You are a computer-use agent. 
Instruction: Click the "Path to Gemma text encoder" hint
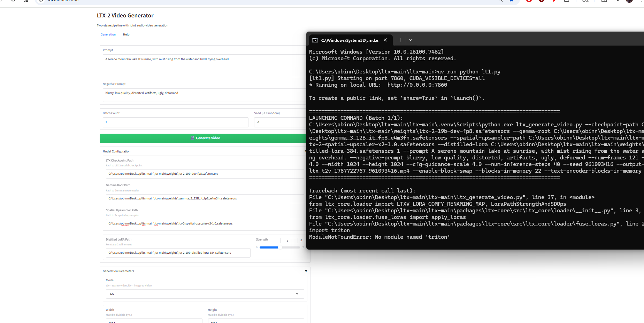122,191
